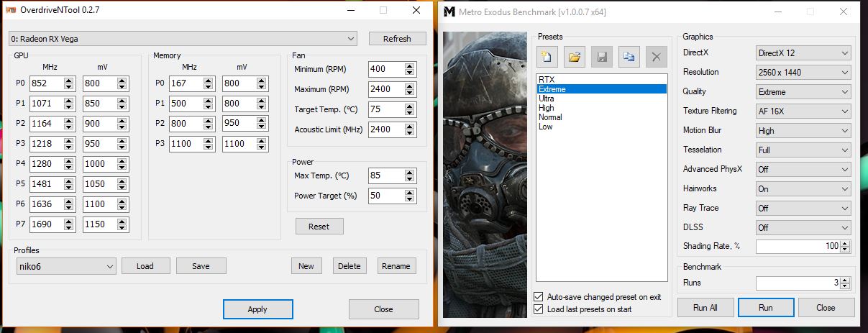Click the Delete profile button

click(349, 266)
